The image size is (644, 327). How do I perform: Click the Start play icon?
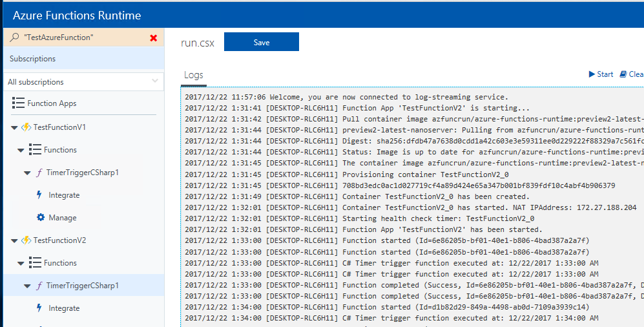tap(592, 74)
